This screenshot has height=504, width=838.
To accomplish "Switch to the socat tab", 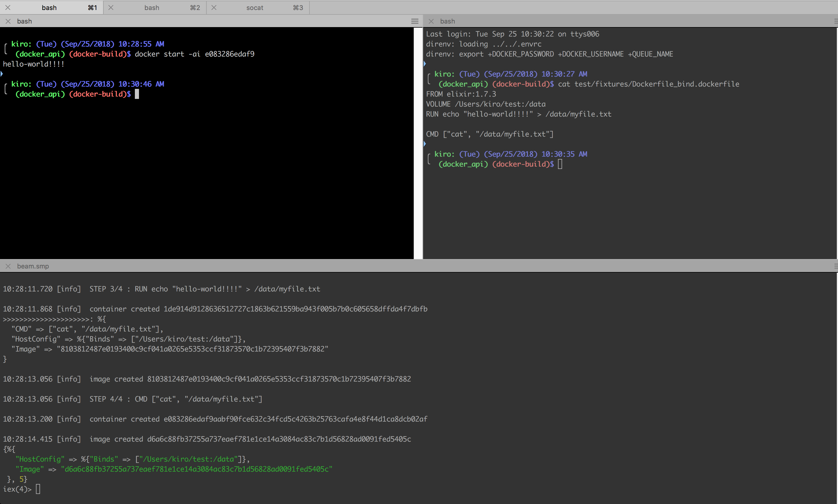I will click(x=255, y=7).
